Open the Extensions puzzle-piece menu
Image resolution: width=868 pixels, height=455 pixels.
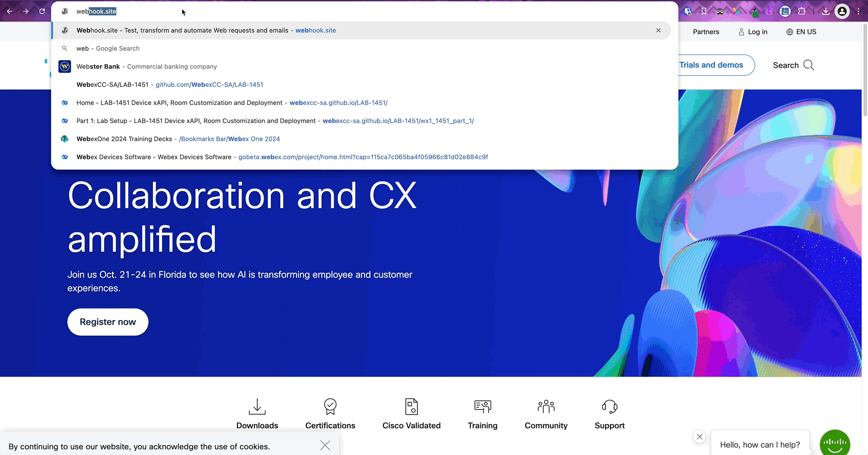[x=801, y=11]
